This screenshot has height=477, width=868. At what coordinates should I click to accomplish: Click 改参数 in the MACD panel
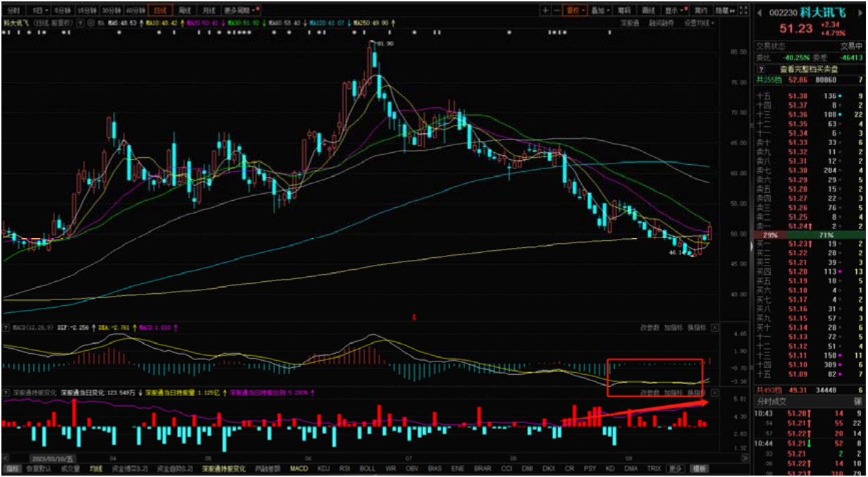649,328
